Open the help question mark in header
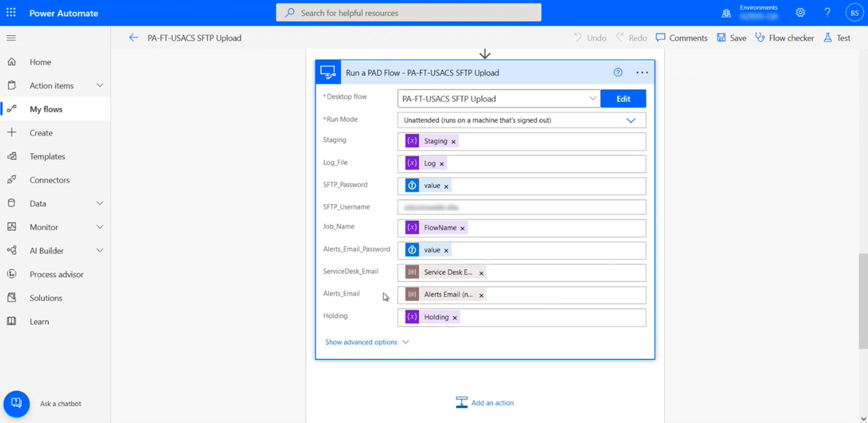 pyautogui.click(x=827, y=13)
